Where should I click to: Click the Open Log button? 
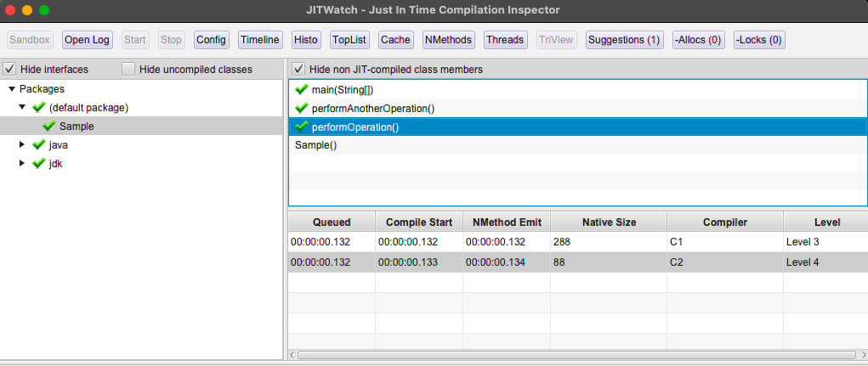[88, 40]
